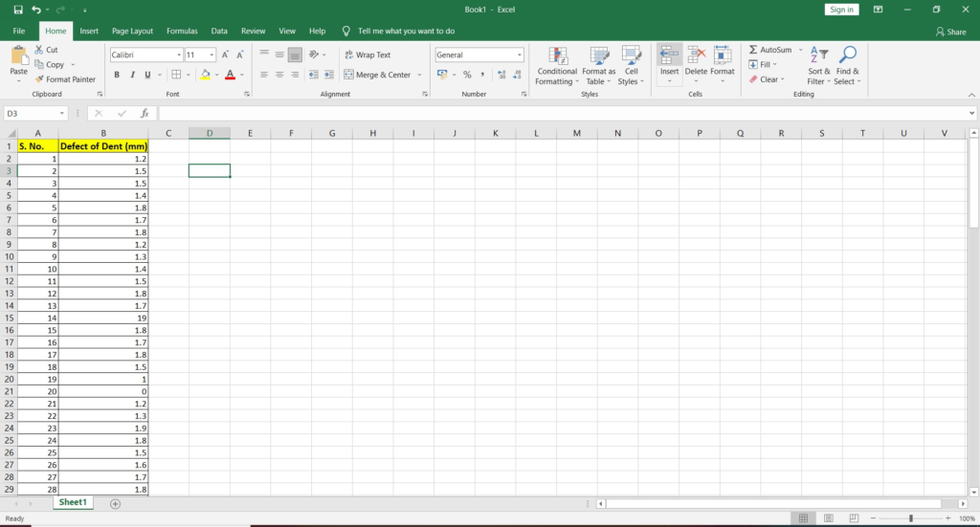This screenshot has width=980, height=527.
Task: Apply red Font Color
Action: tap(230, 75)
